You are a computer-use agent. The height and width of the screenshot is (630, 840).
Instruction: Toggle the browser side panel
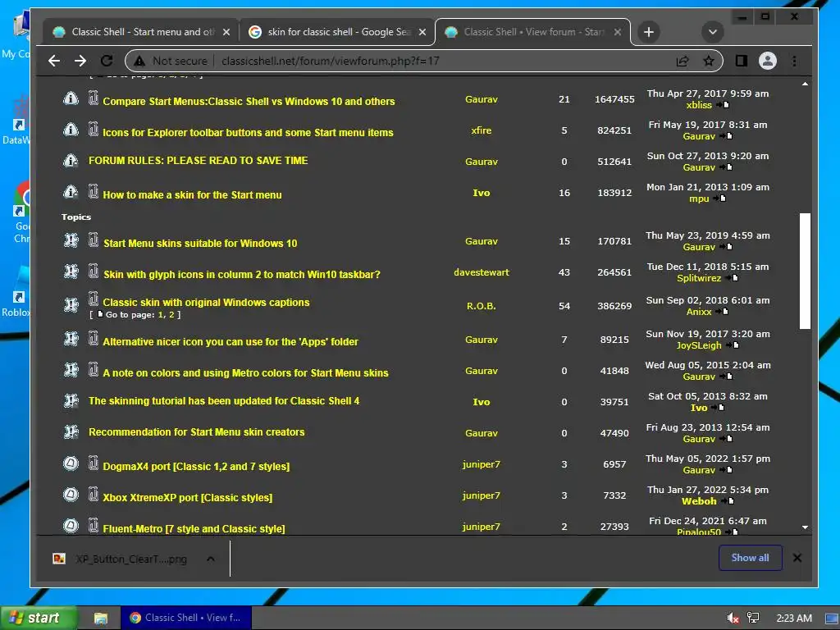[x=742, y=61]
